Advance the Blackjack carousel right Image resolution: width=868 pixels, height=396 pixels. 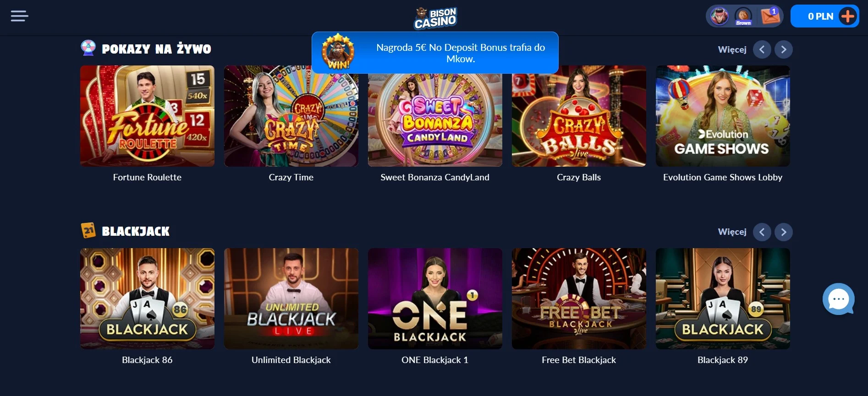[784, 232]
